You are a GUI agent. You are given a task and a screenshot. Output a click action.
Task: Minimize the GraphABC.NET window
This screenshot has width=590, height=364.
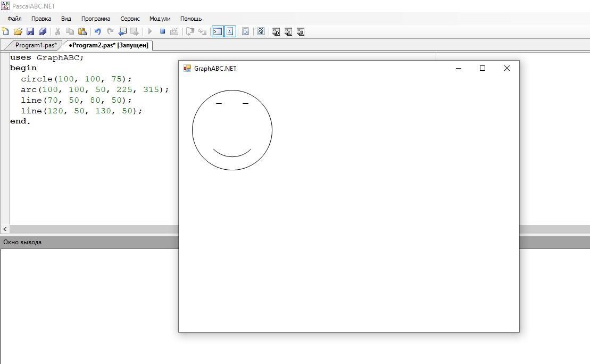pos(459,68)
